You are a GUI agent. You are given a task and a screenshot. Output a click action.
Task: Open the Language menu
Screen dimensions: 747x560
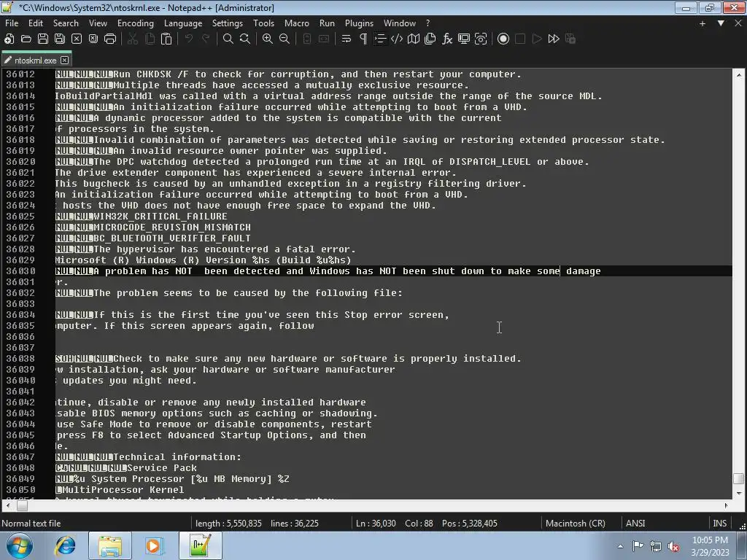(x=183, y=23)
